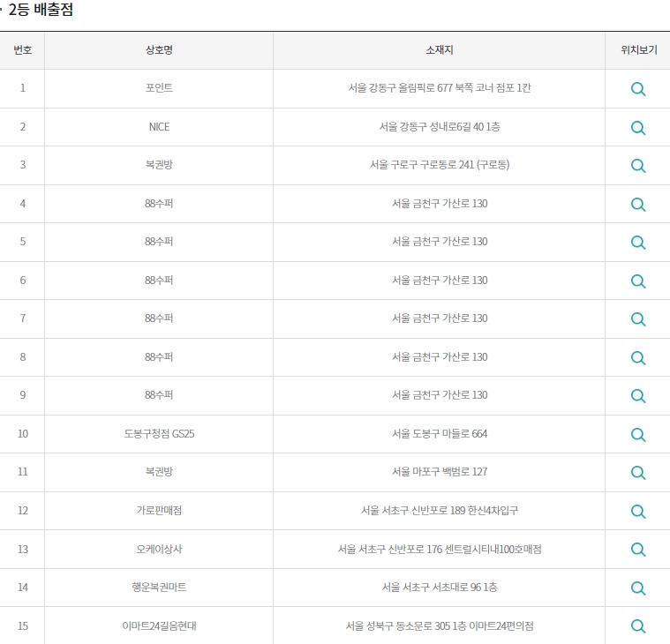Click 가산로 130 address in row 9
The image size is (670, 644).
(x=464, y=395)
